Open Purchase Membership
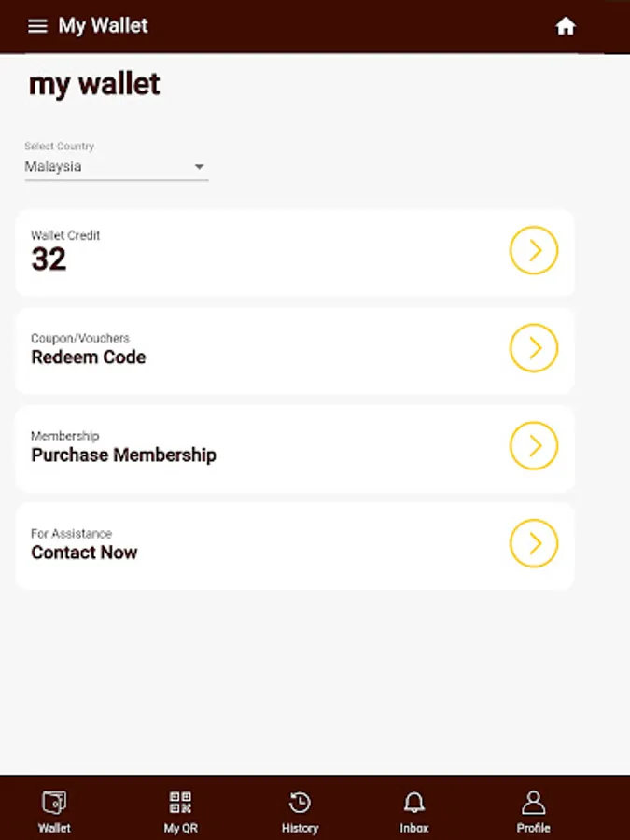Image resolution: width=630 pixels, height=840 pixels. (122, 455)
